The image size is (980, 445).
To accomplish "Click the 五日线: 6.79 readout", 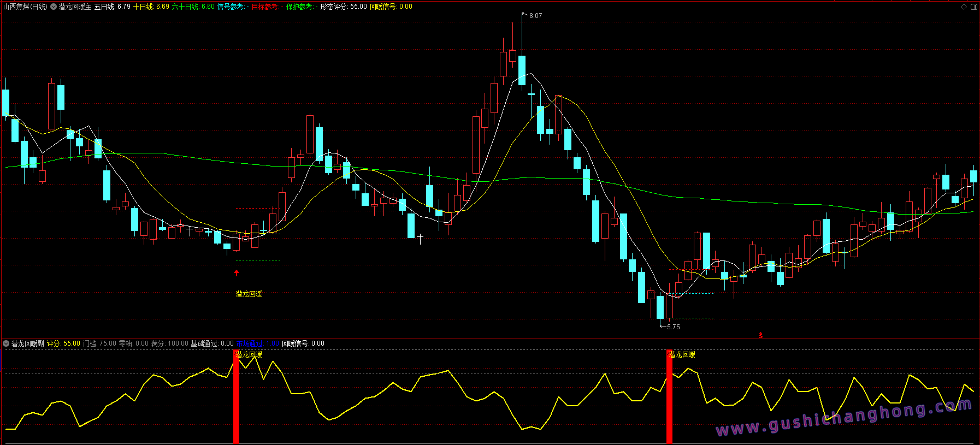I will pyautogui.click(x=113, y=7).
